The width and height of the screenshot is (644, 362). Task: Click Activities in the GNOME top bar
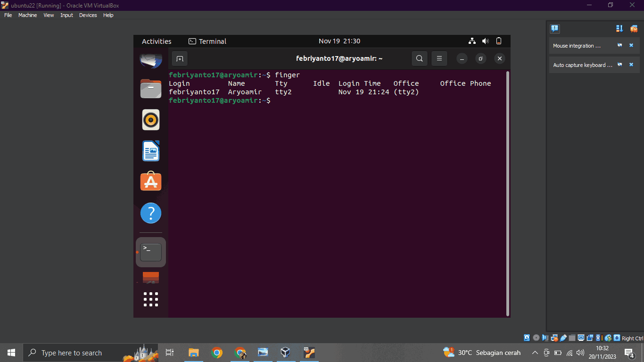(x=157, y=41)
